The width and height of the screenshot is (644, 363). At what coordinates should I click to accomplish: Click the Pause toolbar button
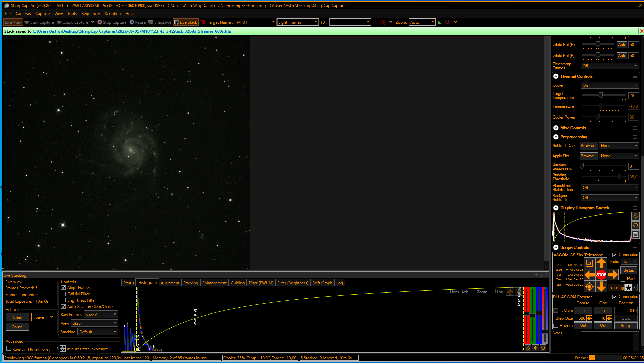click(x=138, y=22)
